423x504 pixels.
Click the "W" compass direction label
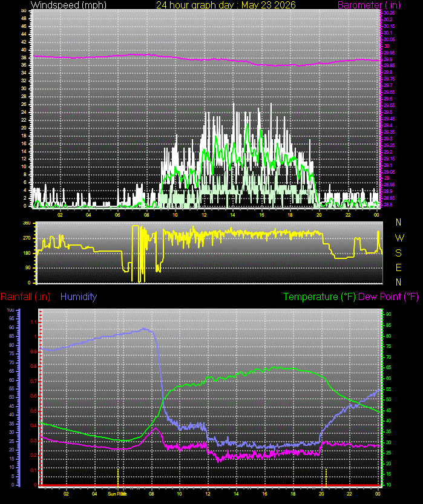pos(399,238)
